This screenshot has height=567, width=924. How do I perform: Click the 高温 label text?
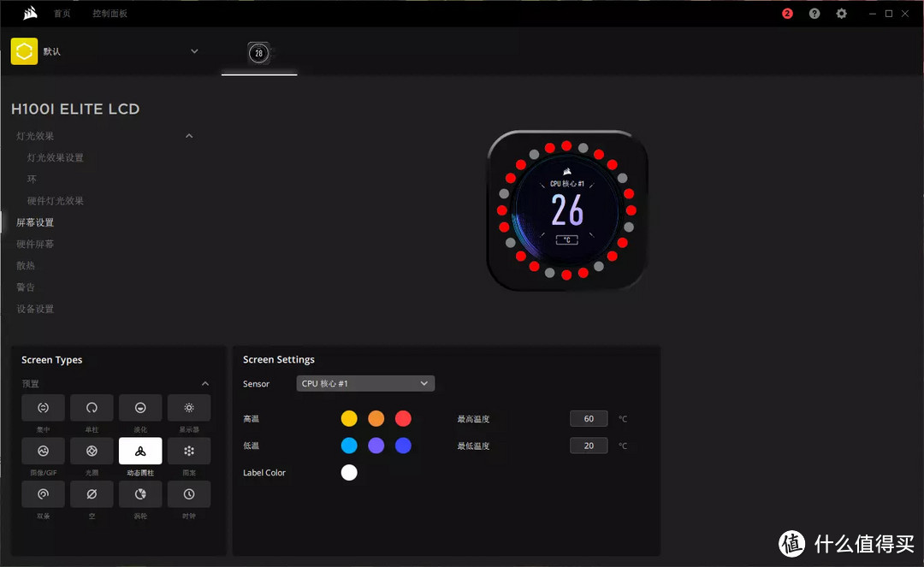click(x=251, y=419)
